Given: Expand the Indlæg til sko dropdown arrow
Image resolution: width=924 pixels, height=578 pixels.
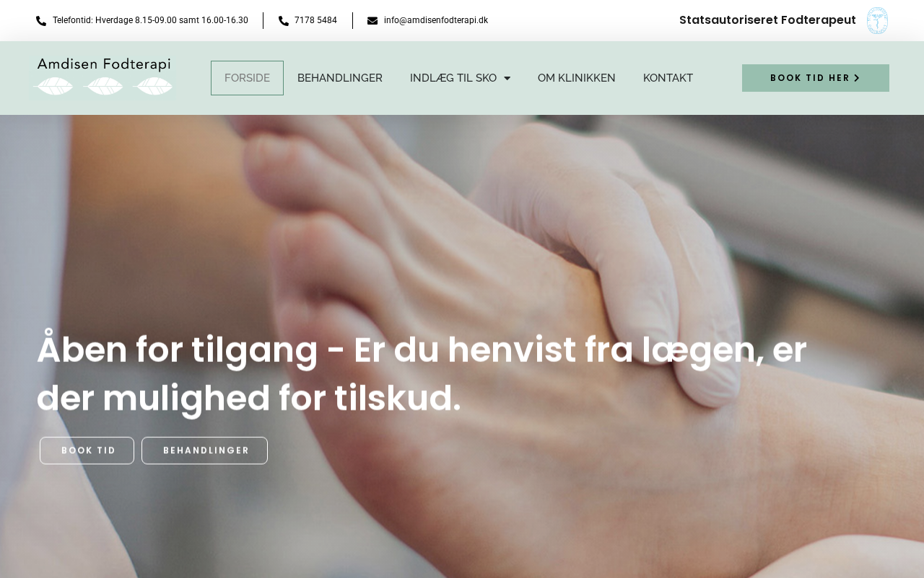Looking at the screenshot, I should pos(507,78).
